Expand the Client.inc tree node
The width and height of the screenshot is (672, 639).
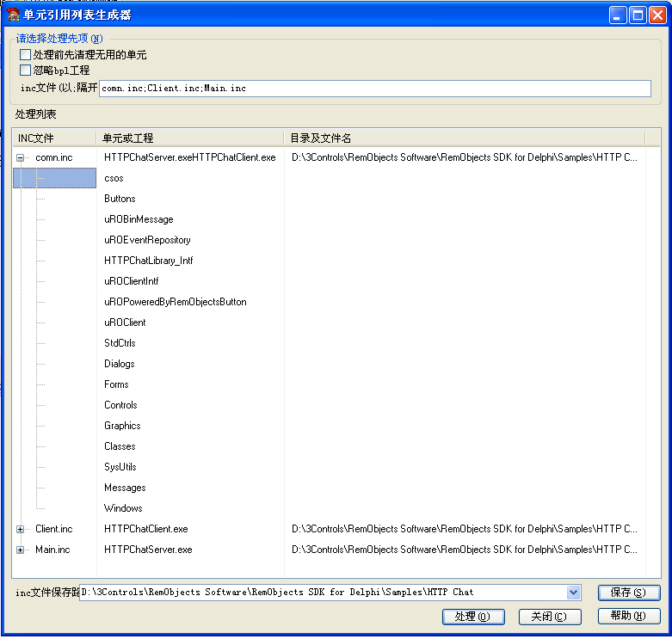(x=21, y=529)
